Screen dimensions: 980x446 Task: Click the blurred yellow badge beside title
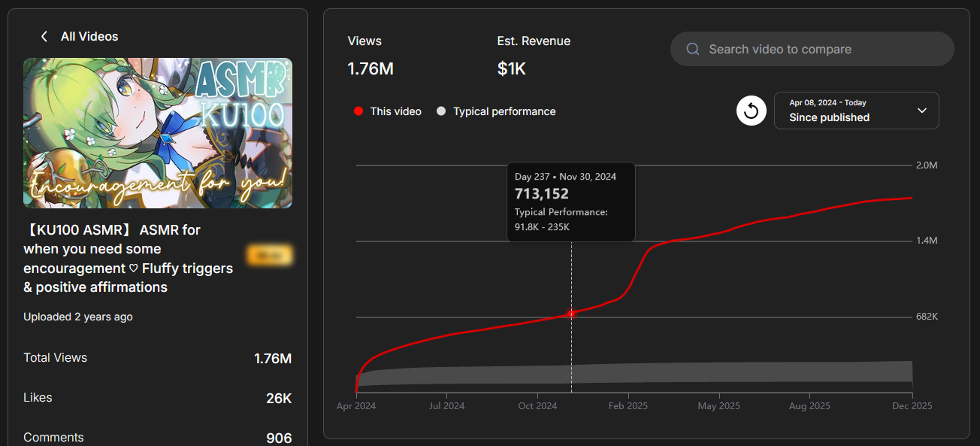tap(269, 256)
